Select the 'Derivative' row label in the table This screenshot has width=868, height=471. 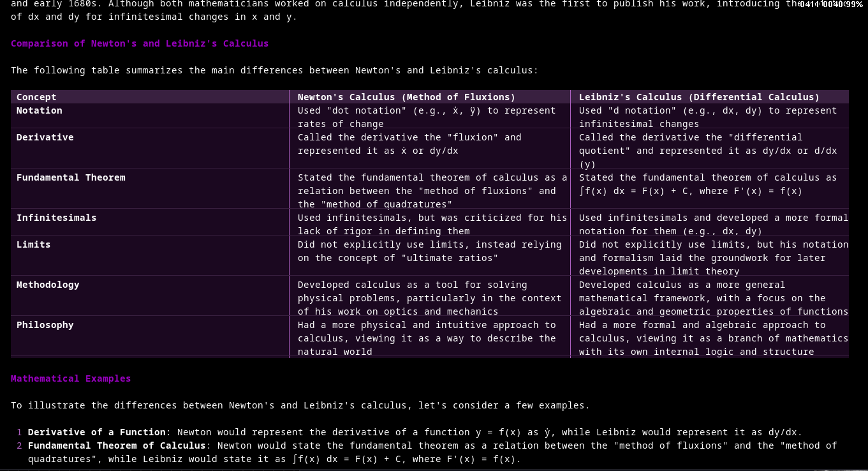point(45,137)
